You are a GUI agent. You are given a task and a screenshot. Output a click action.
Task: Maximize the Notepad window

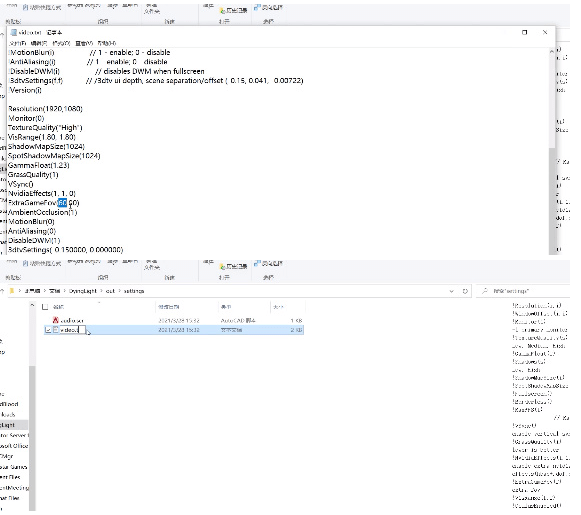[x=524, y=33]
